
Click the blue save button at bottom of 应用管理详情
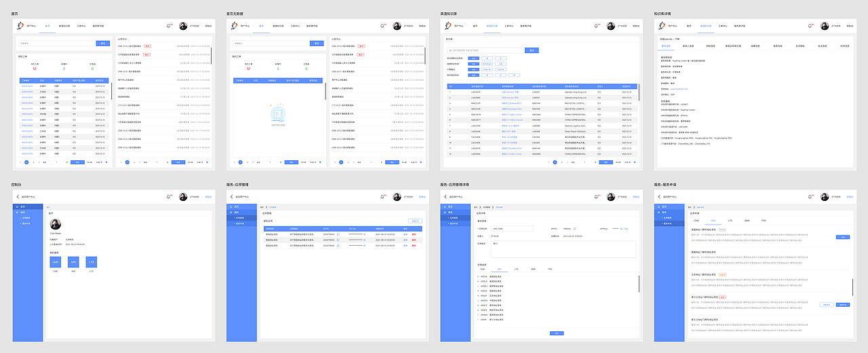pyautogui.click(x=556, y=333)
